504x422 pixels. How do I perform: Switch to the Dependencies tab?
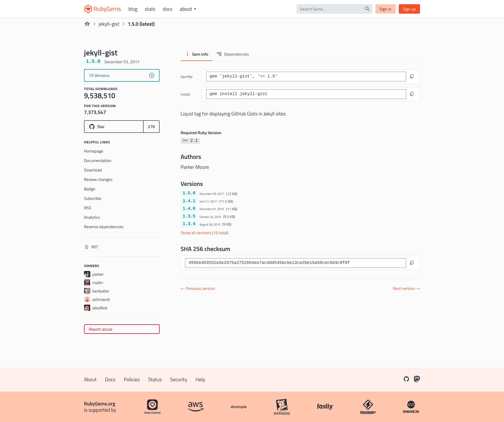click(233, 54)
